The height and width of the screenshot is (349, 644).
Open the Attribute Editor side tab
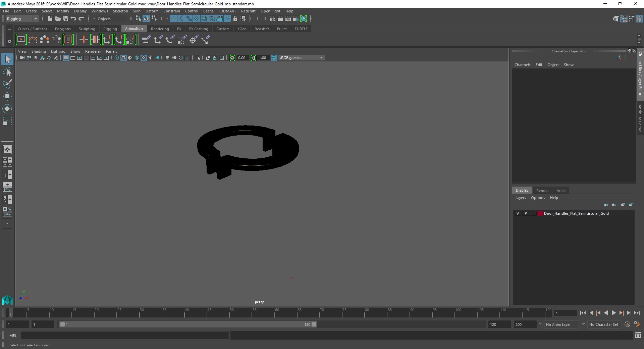click(640, 118)
